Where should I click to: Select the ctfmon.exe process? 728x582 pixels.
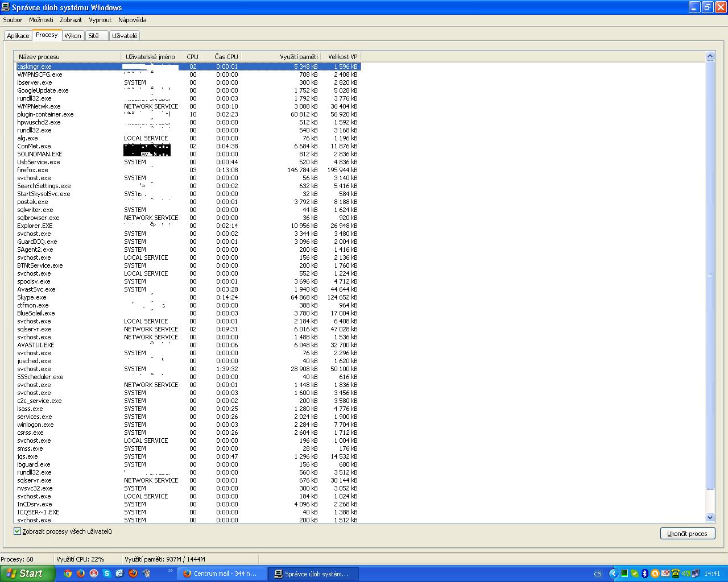[188, 305]
